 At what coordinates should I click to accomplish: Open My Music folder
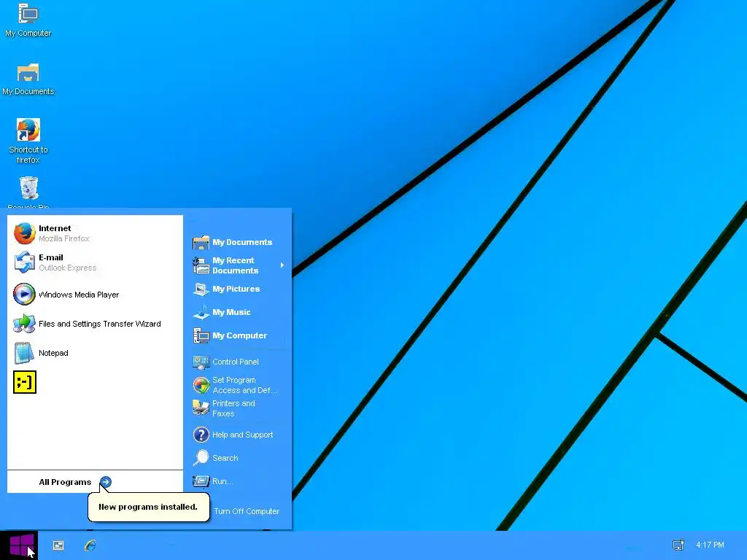[x=237, y=312]
